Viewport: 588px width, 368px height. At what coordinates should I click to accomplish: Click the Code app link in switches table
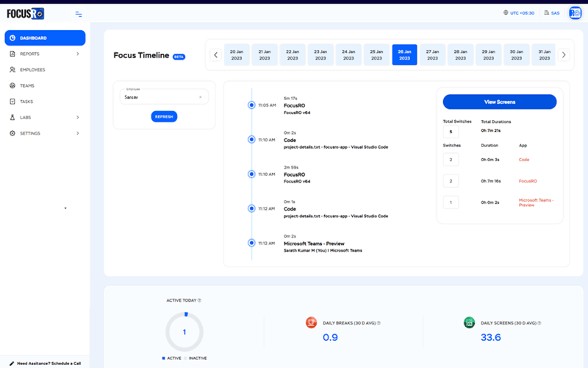(x=524, y=160)
